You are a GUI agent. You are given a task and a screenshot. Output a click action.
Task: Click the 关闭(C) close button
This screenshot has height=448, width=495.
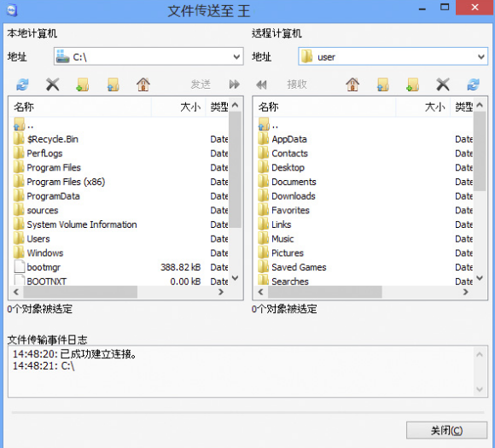(446, 430)
